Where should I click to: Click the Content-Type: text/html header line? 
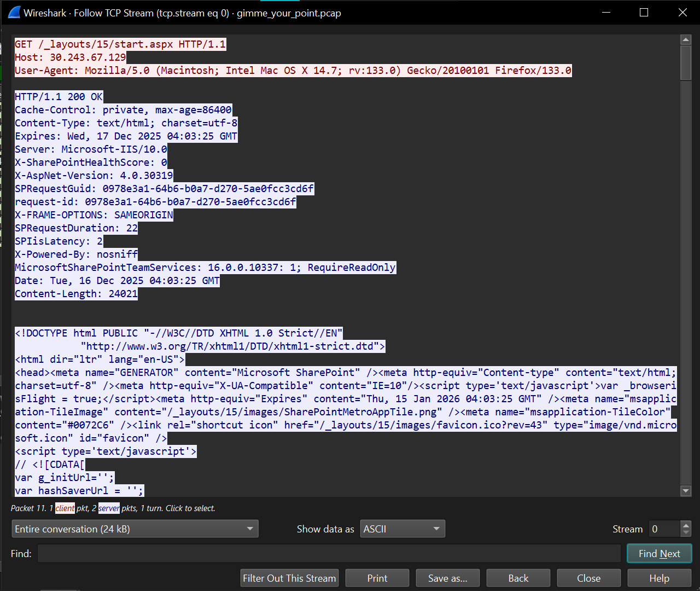point(126,123)
